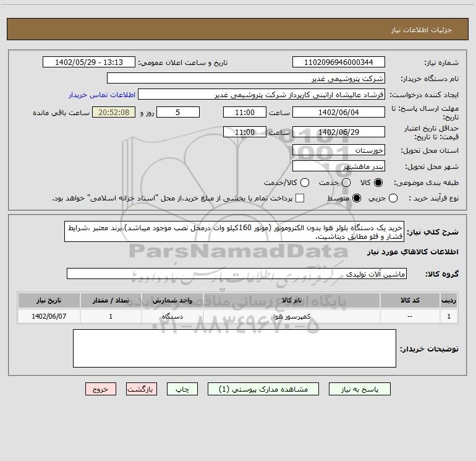Click the شماره نیاز number field
476x461 pixels.
338,62
